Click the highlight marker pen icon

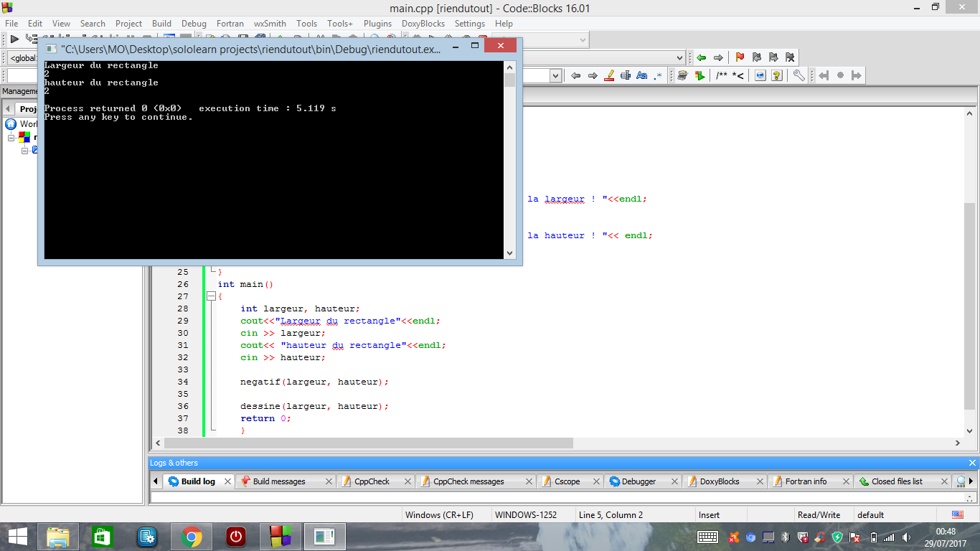[x=609, y=75]
